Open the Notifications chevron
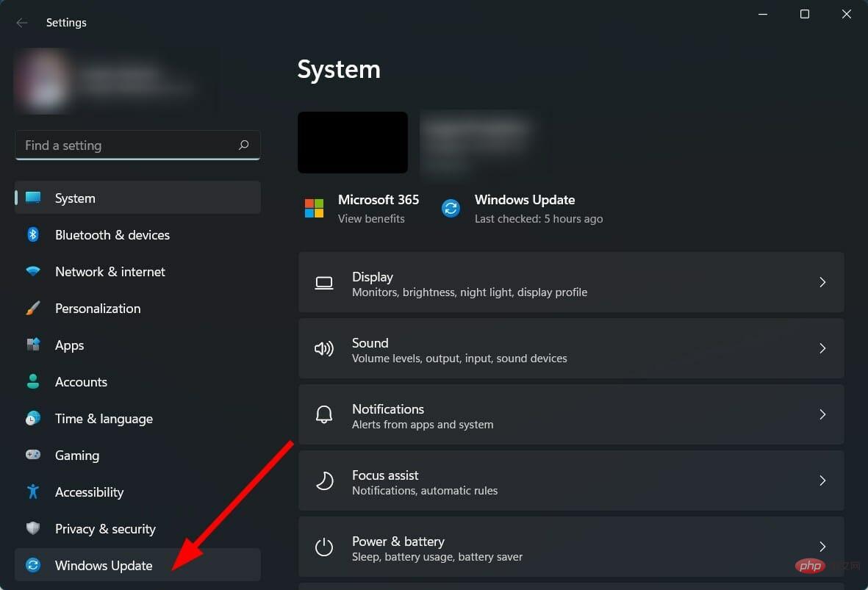 [822, 414]
